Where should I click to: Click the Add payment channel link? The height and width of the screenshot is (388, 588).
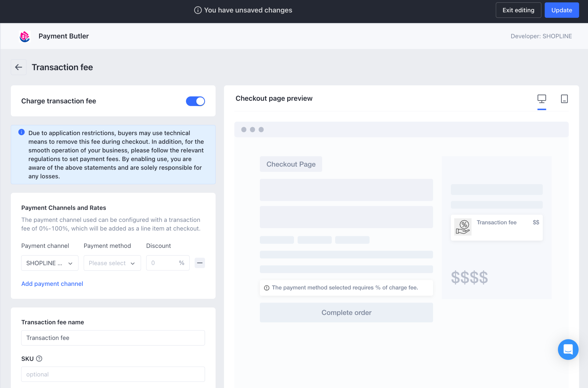click(52, 284)
